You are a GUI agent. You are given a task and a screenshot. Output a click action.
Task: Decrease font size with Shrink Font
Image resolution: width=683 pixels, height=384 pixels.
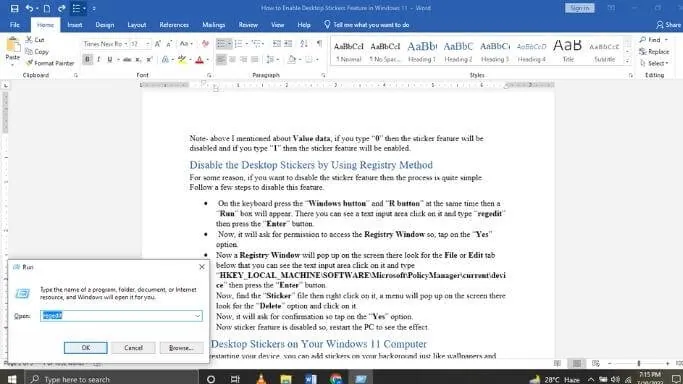click(169, 44)
